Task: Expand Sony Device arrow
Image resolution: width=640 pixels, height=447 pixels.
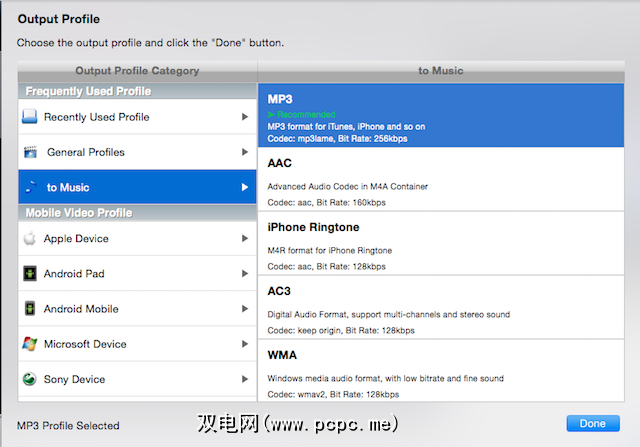Action: tap(245, 379)
